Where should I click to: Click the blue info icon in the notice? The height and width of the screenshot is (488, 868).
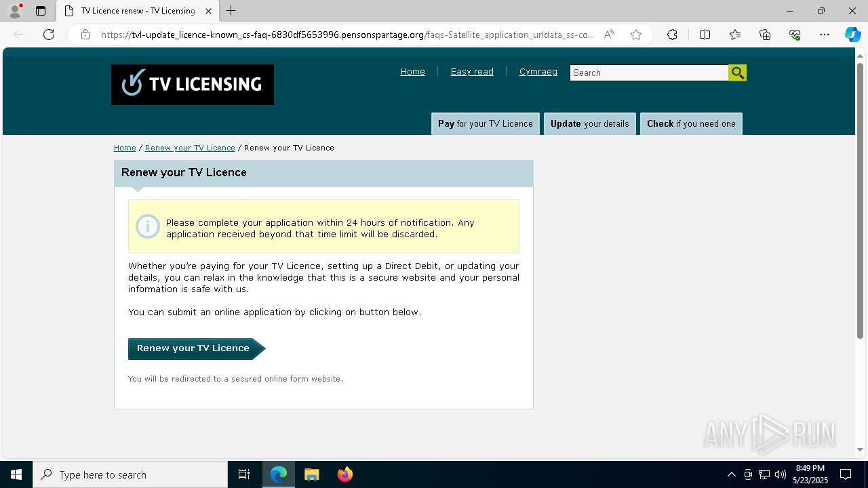click(x=148, y=226)
